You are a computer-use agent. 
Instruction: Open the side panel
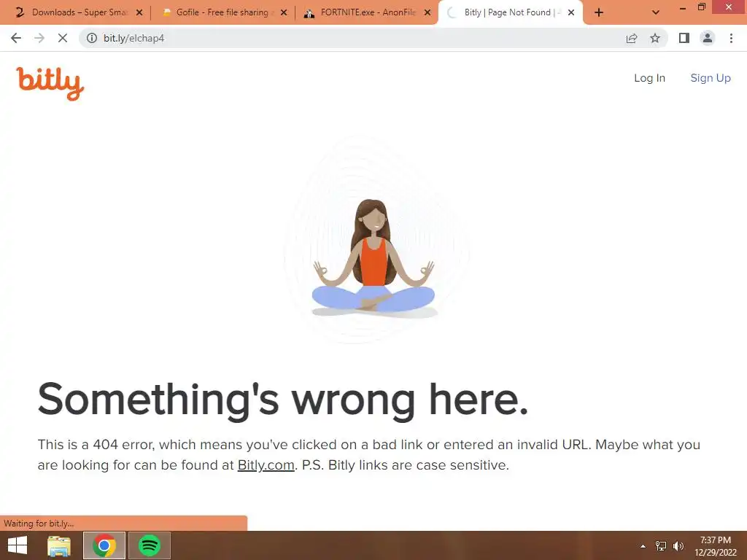[x=684, y=38]
